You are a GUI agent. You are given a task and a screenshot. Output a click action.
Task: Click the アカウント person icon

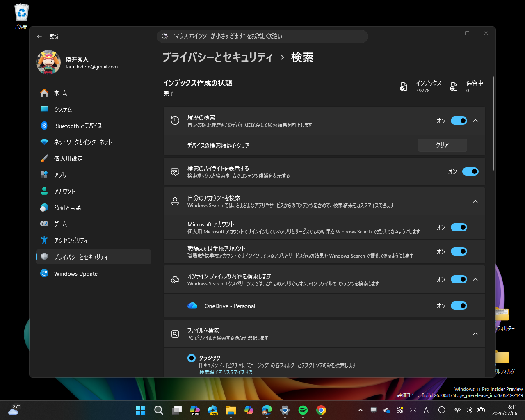[44, 191]
